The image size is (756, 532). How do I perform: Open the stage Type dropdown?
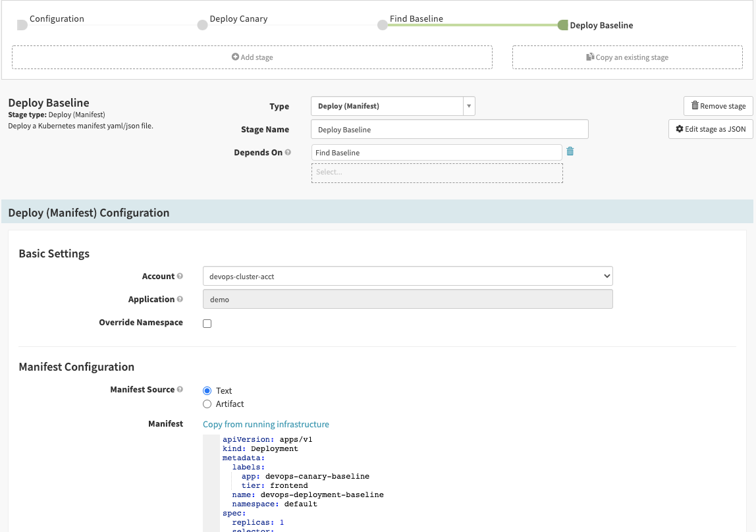point(392,106)
